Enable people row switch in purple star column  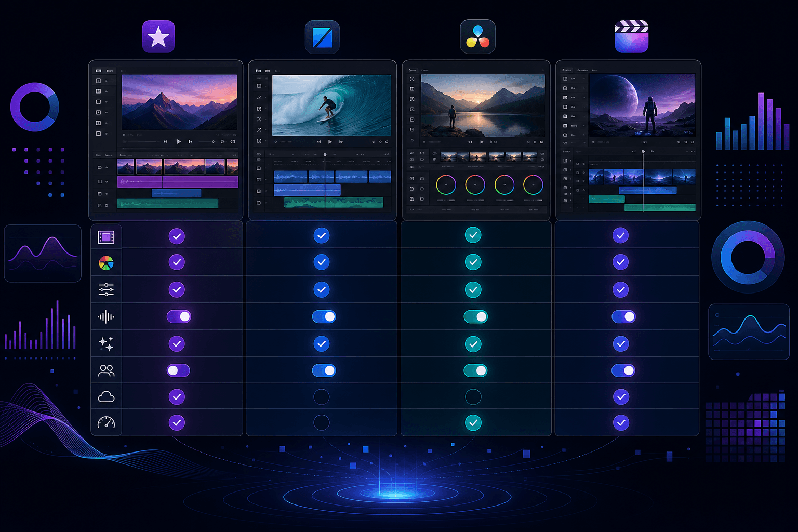178,370
